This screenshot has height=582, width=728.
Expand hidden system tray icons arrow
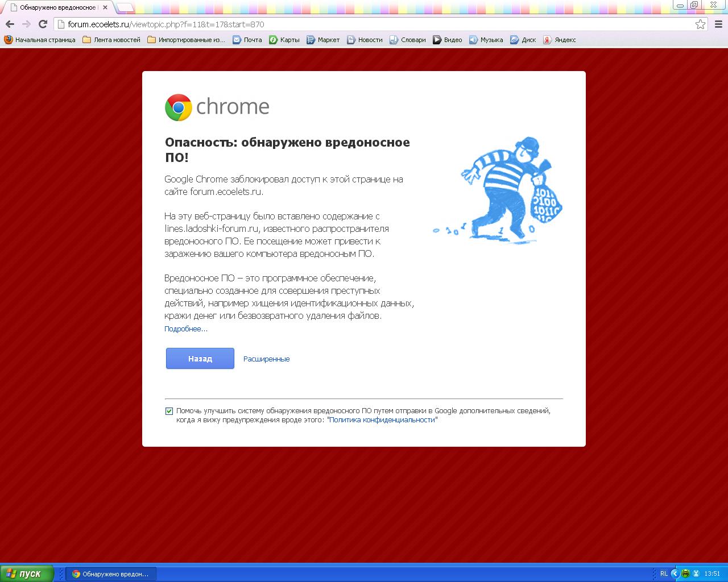point(675,573)
